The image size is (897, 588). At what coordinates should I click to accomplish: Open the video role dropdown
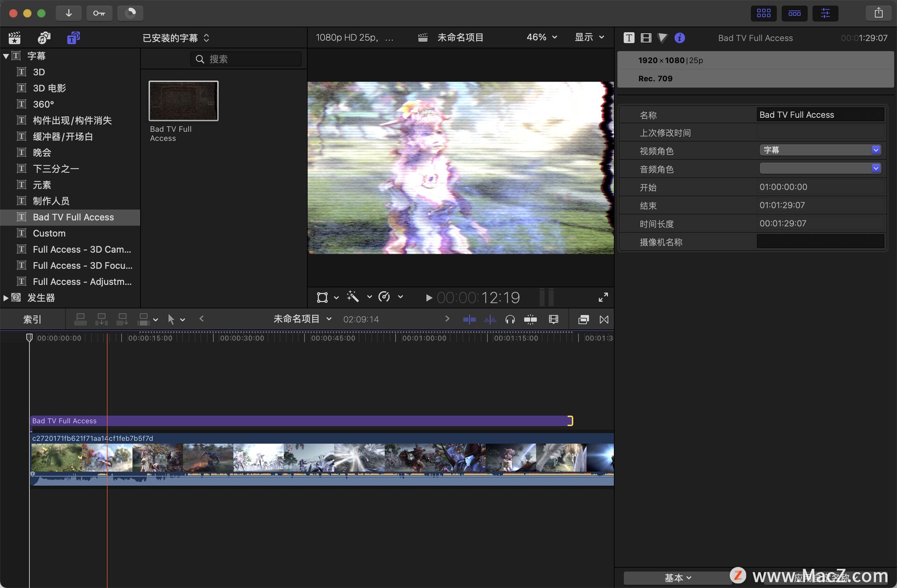pyautogui.click(x=820, y=150)
